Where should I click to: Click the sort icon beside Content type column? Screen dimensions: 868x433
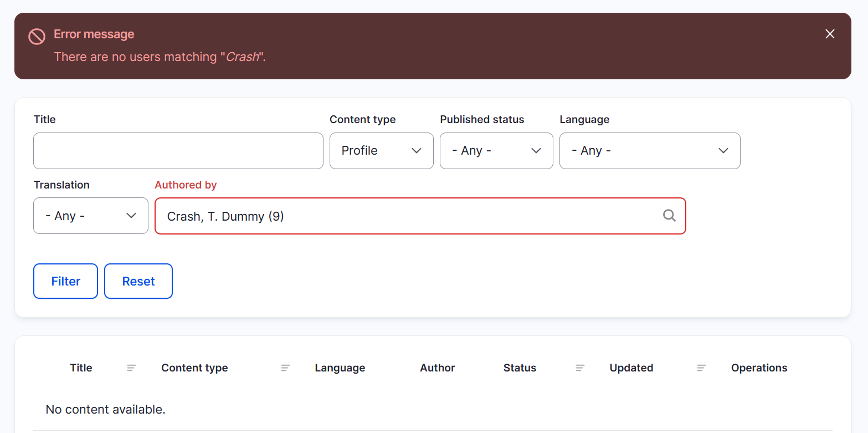(x=285, y=368)
